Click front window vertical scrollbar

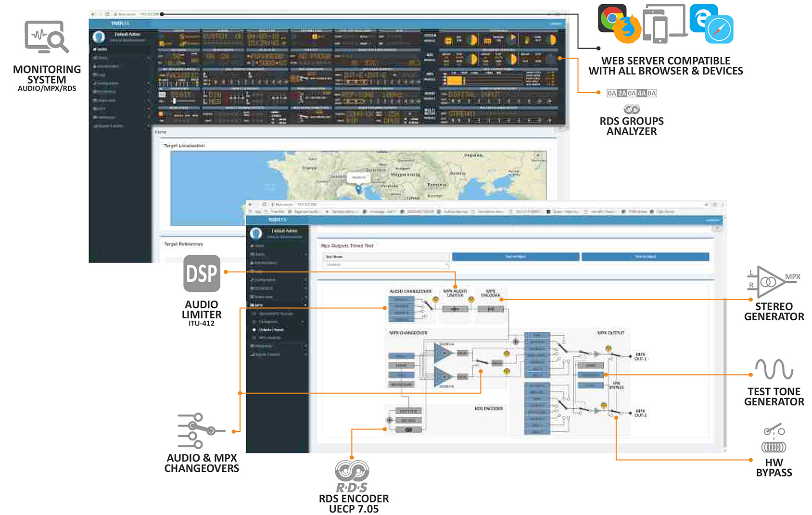[724, 373]
